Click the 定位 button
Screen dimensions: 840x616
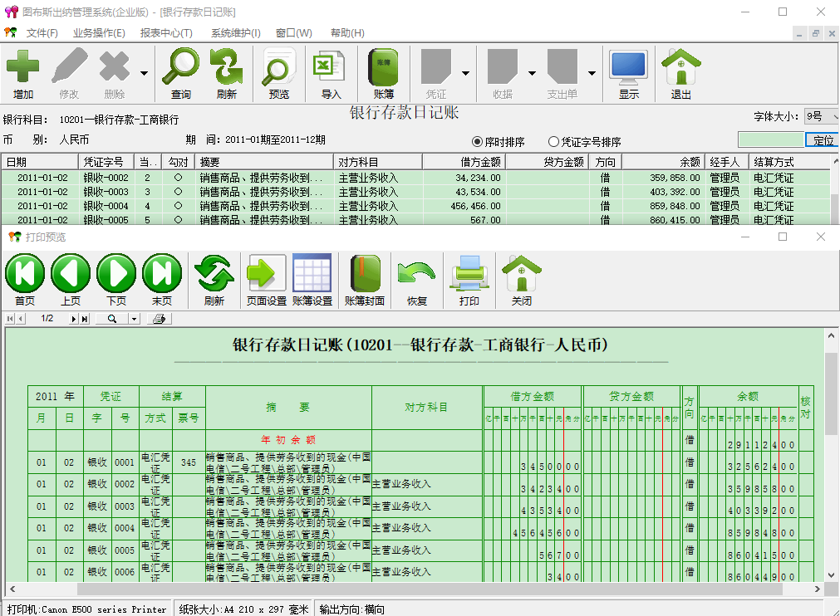[x=823, y=140]
